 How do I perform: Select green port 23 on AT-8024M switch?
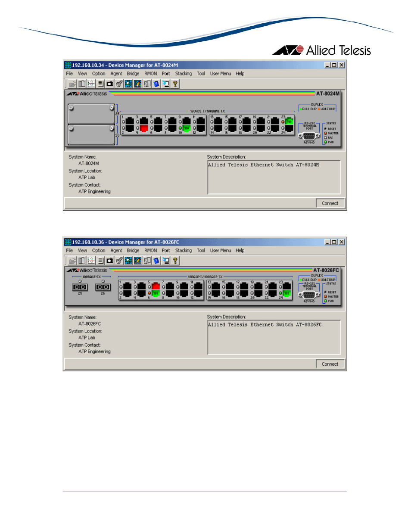pos(289,121)
